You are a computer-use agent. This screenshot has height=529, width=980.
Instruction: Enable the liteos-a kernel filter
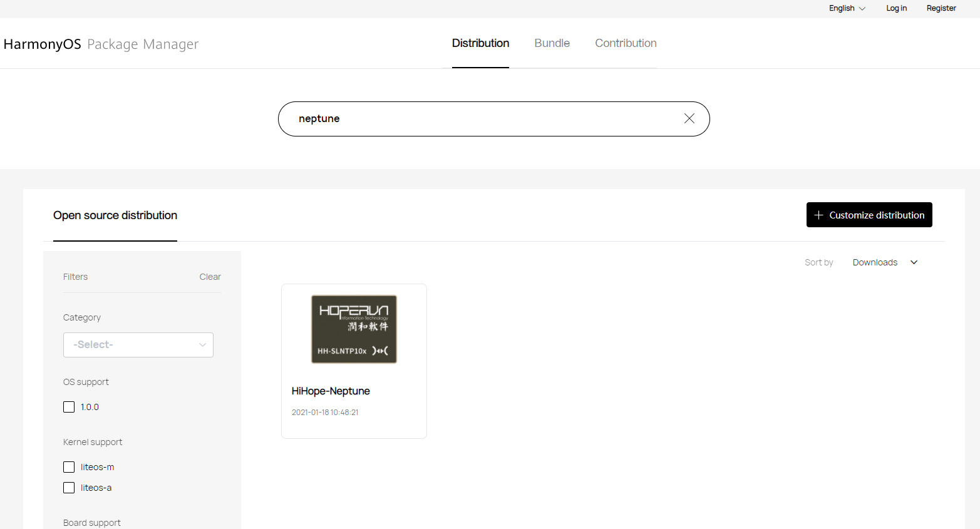[x=69, y=488]
